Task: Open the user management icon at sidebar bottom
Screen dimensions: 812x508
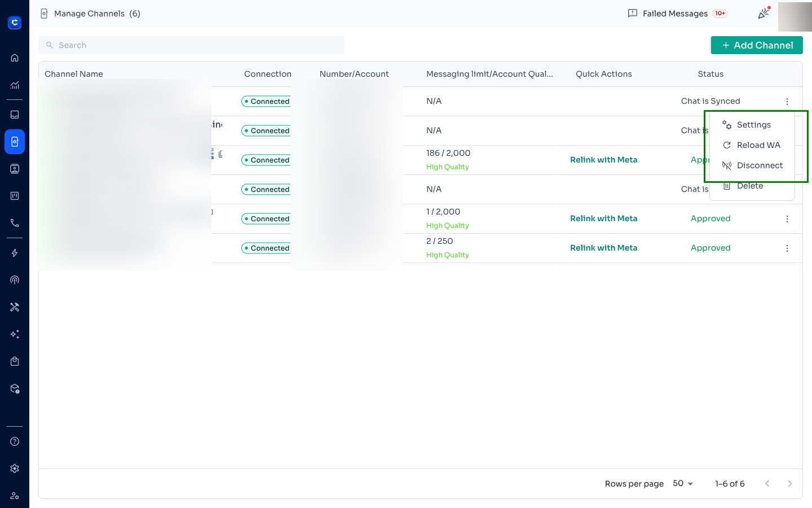Action: (x=15, y=496)
